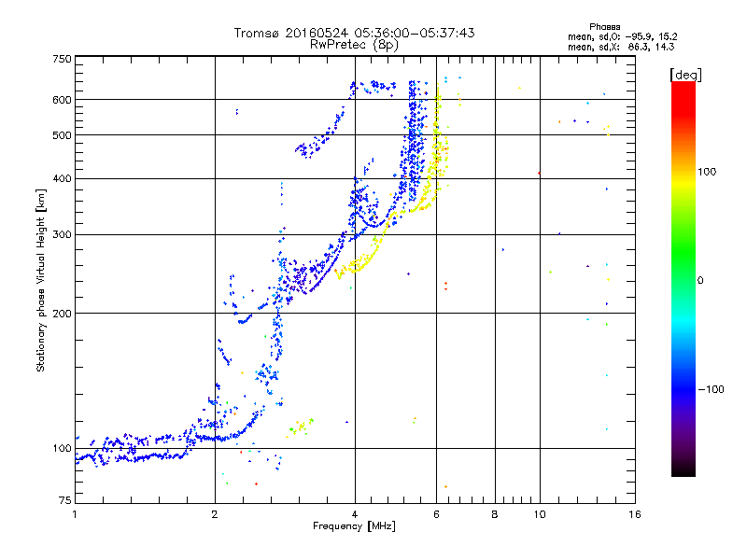The height and width of the screenshot is (560, 747).
Task: Click the red data point on the 10 MHz line
Action: click(539, 173)
